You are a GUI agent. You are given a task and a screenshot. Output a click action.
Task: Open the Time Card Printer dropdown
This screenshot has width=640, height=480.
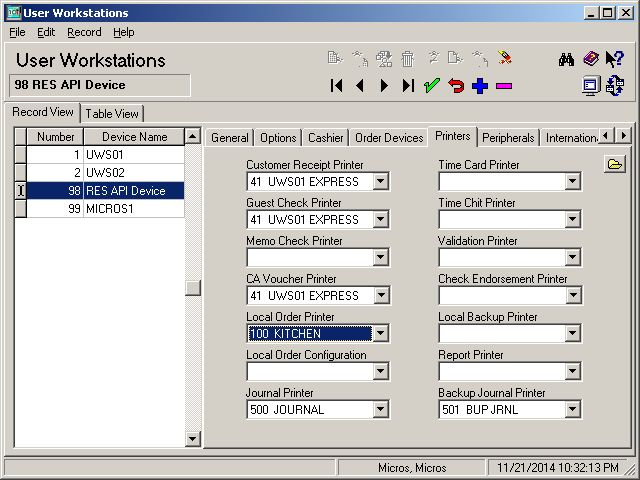click(x=572, y=181)
